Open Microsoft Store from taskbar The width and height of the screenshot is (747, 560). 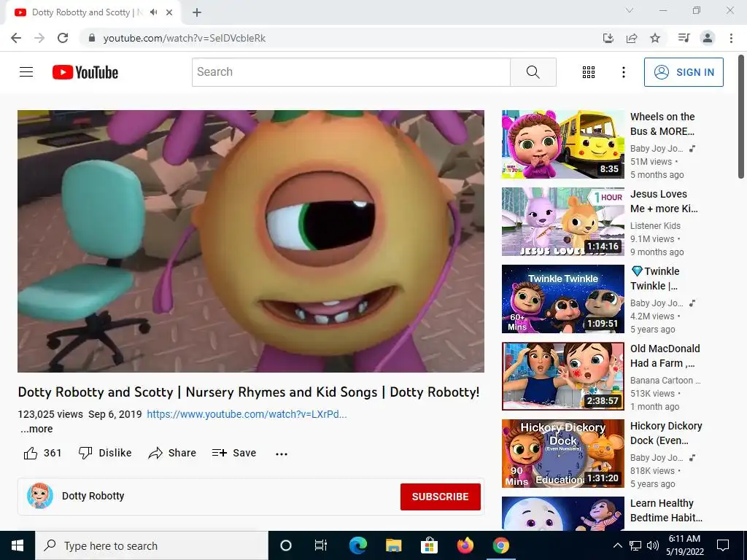[x=429, y=545]
